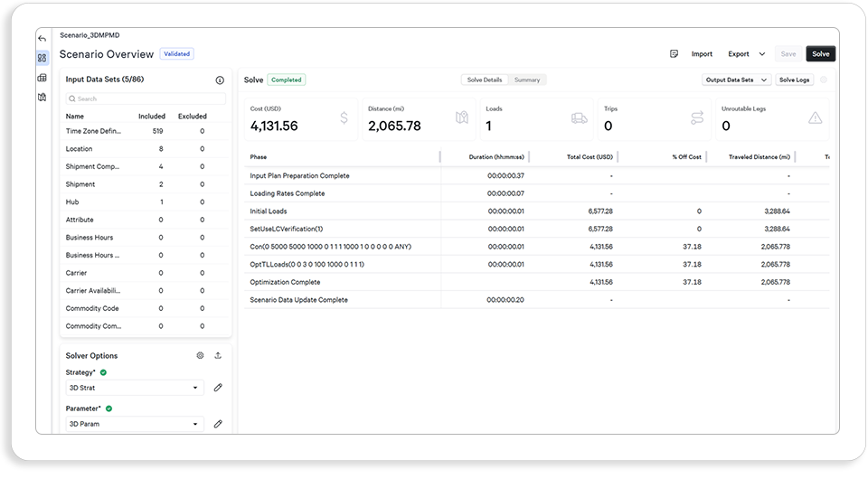This screenshot has width=868, height=488.
Task: Click the Import button
Action: (x=702, y=53)
